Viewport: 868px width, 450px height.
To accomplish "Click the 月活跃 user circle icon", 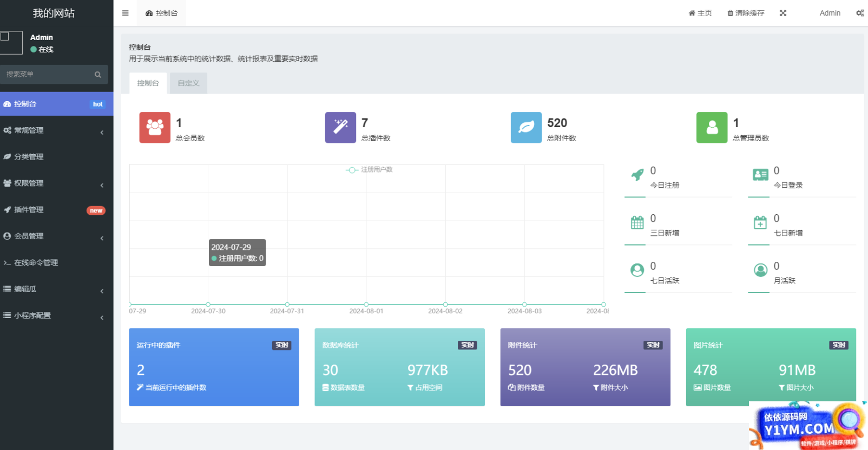I will [x=761, y=270].
